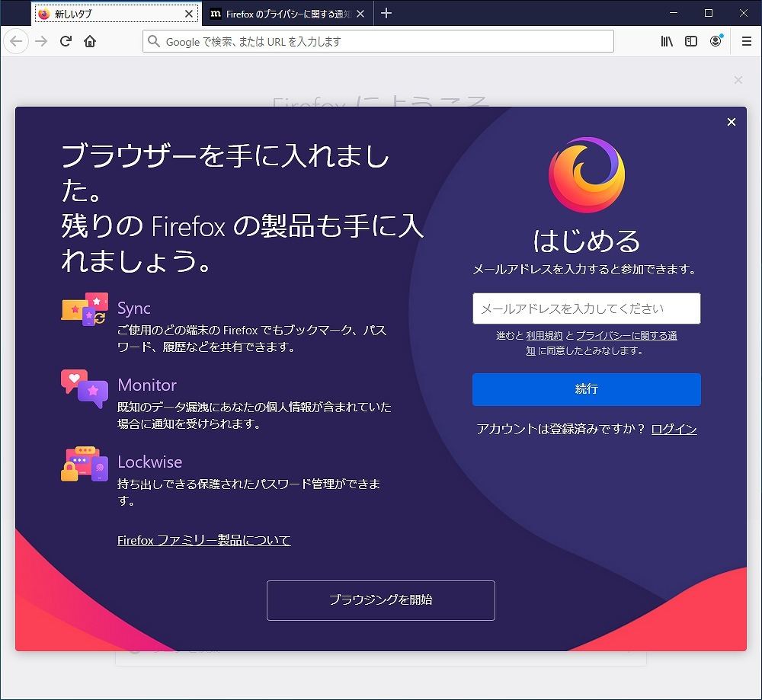Open Firefox ファミリー製品について link
762x700 pixels.
(x=204, y=540)
